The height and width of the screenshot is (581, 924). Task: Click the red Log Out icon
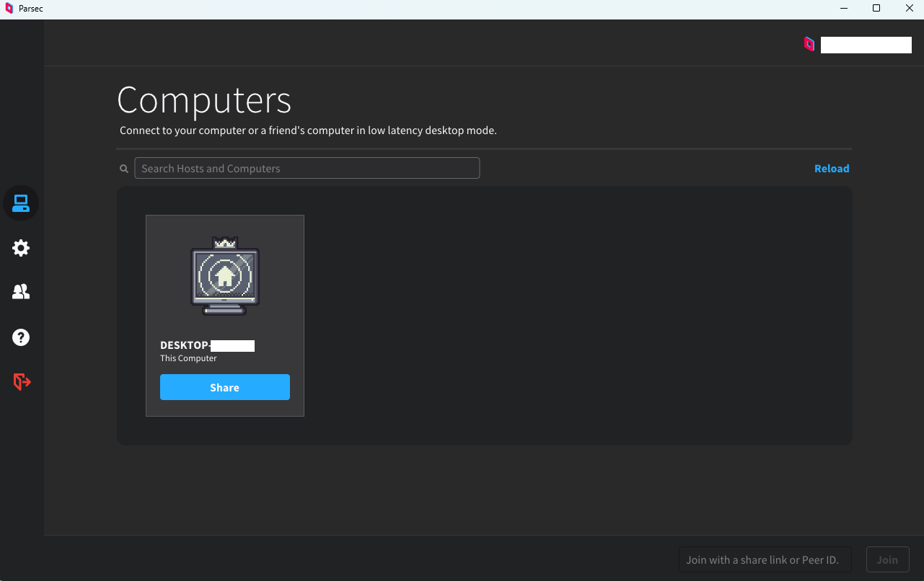click(x=22, y=381)
